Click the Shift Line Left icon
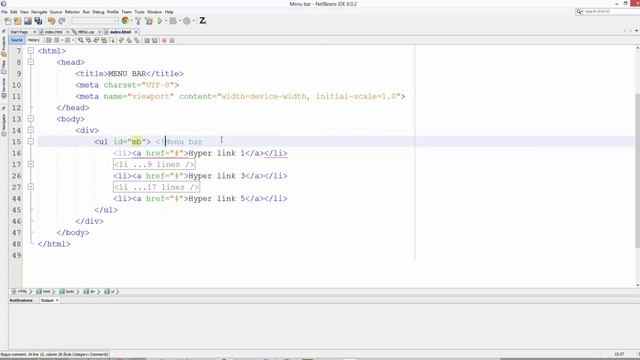 point(147,40)
